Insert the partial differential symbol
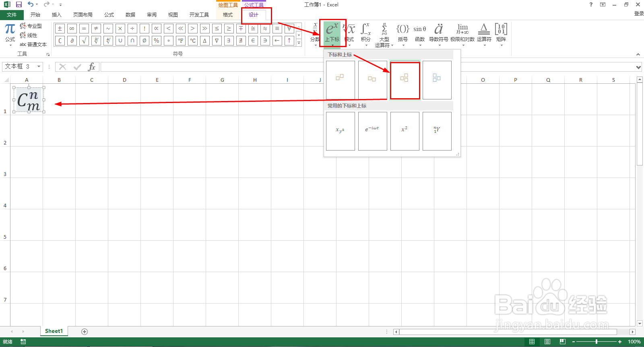The width and height of the screenshot is (644, 347). [x=72, y=41]
